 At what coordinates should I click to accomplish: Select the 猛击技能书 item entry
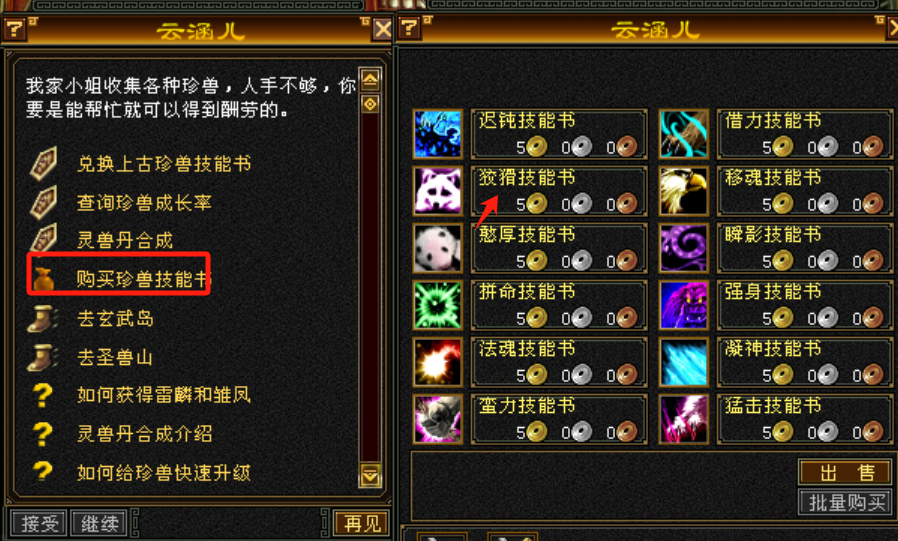tap(805, 420)
